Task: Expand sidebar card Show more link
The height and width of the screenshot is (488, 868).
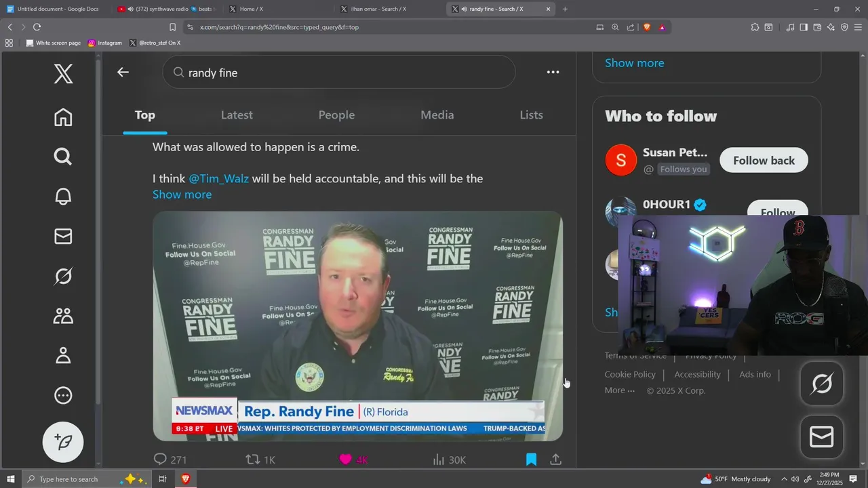Action: pos(634,63)
